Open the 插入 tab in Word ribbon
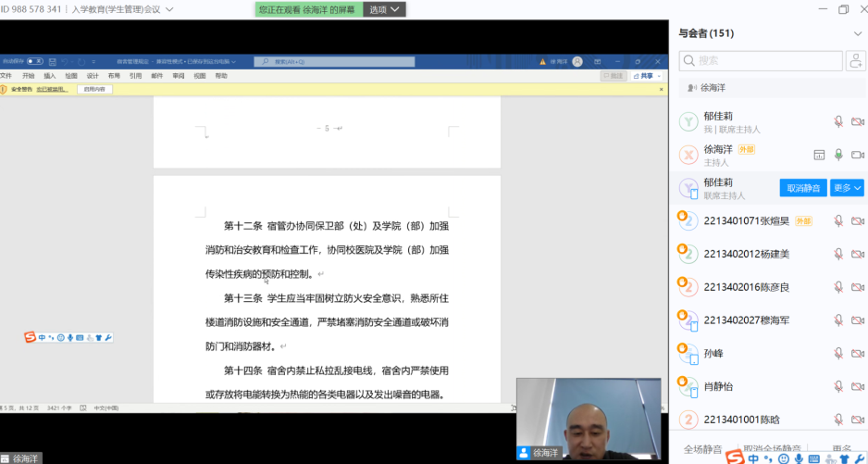 [x=50, y=76]
